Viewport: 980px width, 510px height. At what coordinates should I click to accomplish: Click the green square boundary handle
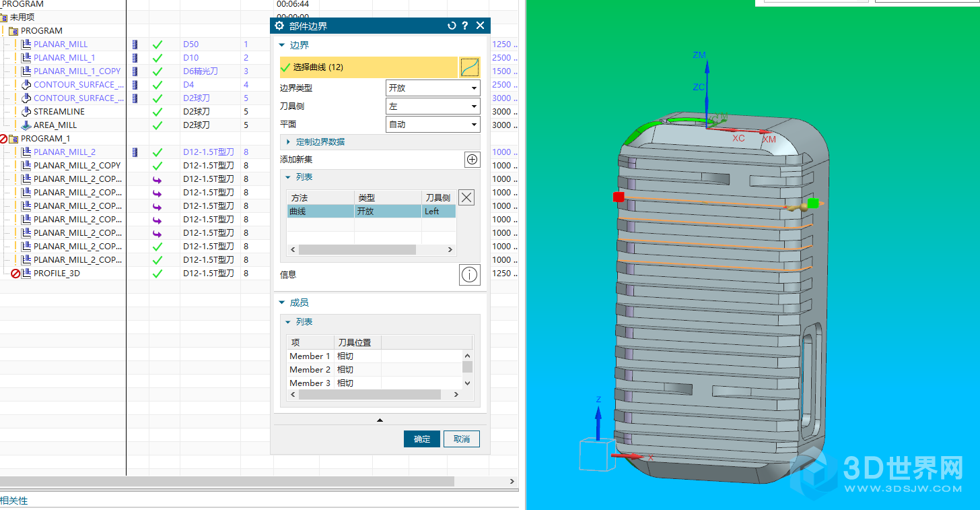point(813,203)
